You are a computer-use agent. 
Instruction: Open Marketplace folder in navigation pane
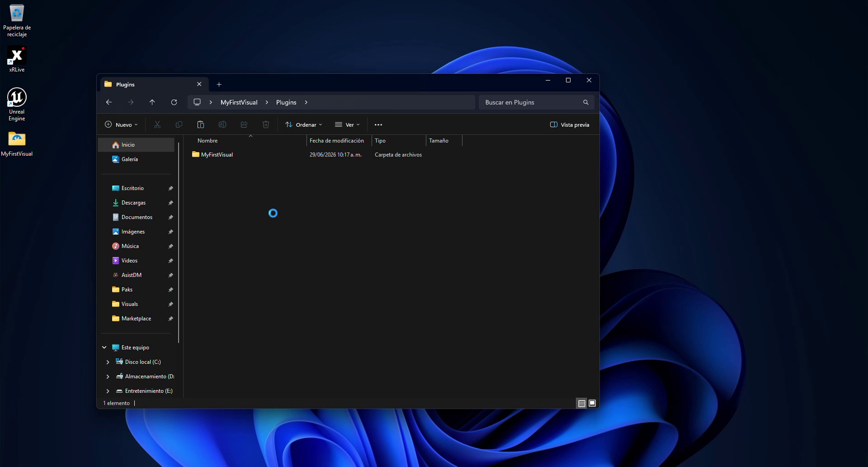(136, 319)
